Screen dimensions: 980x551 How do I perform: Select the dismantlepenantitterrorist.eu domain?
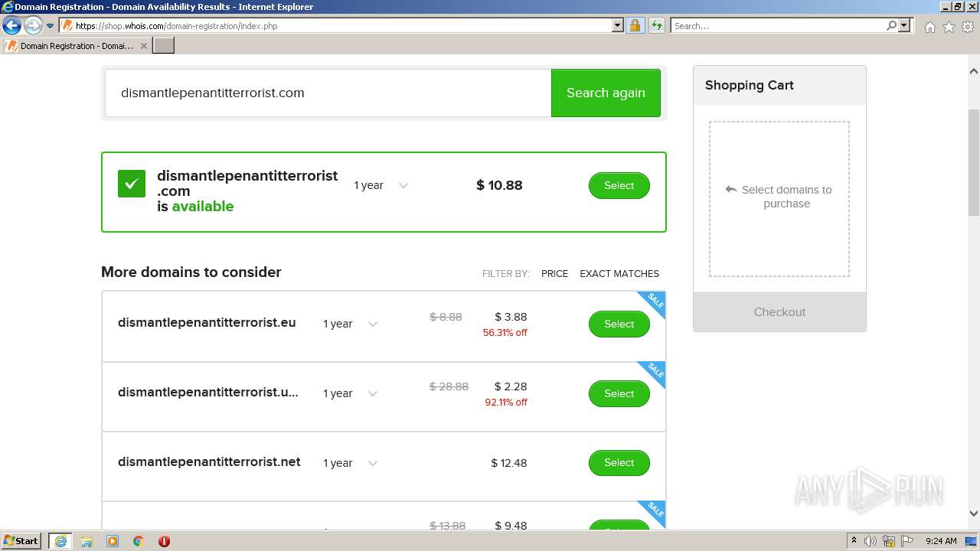pyautogui.click(x=619, y=324)
